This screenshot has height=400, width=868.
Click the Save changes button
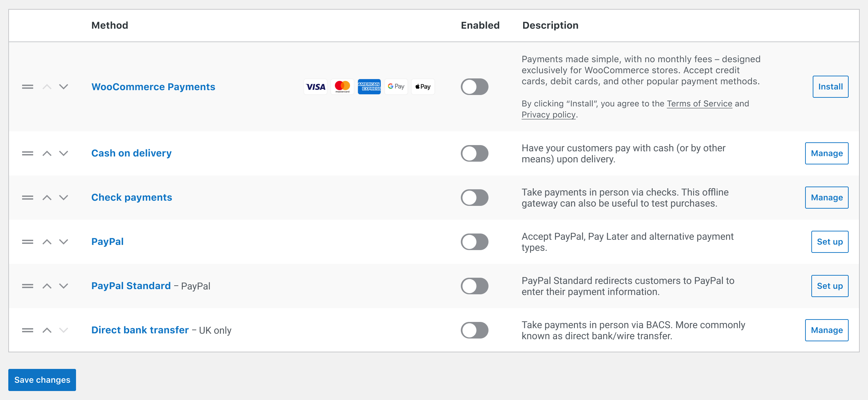click(x=42, y=380)
